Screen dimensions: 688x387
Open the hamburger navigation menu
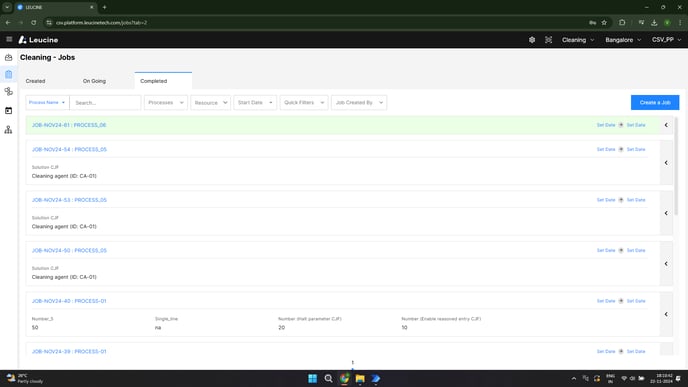(x=9, y=39)
